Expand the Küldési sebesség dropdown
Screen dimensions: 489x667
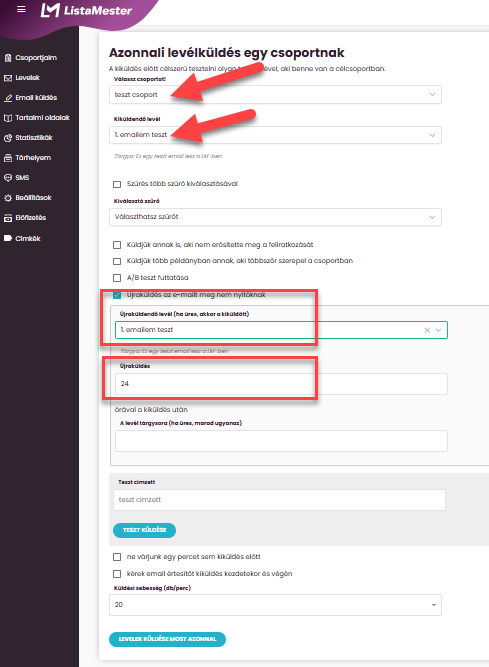(275, 604)
